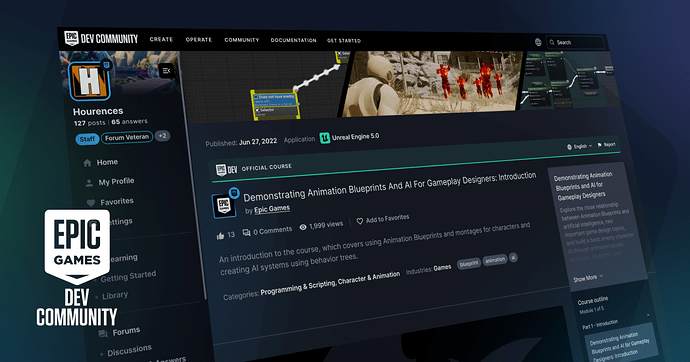Toggle Add to Favorites heart

pyautogui.click(x=360, y=221)
